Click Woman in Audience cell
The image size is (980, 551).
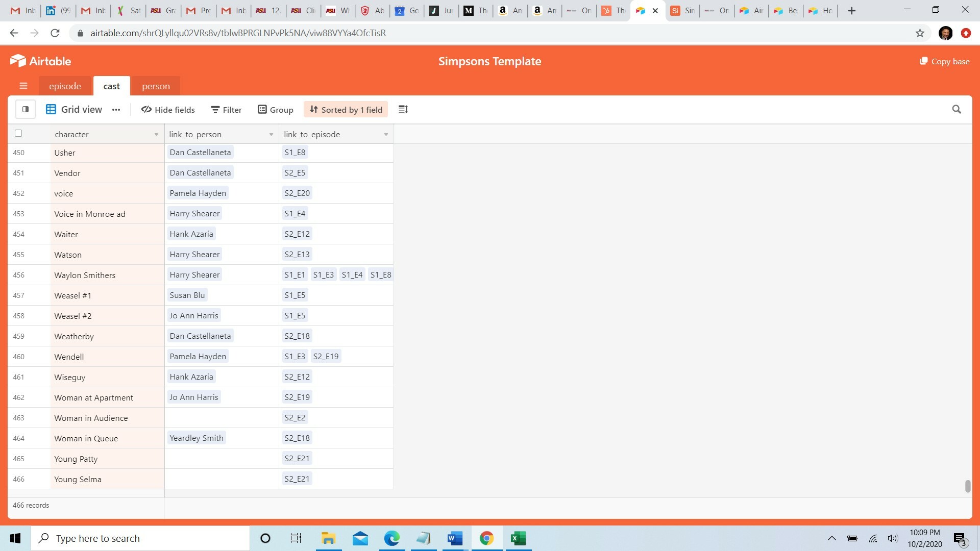tap(107, 418)
